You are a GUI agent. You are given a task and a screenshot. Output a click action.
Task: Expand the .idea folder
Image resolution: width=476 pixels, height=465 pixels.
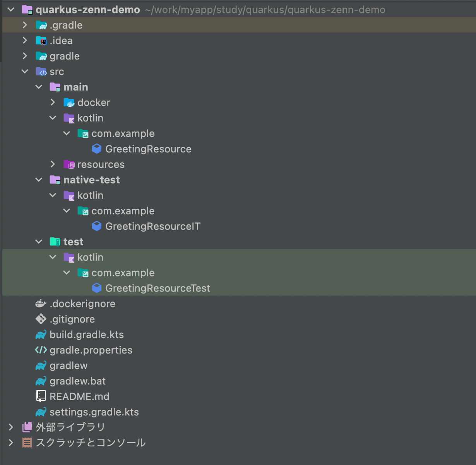pos(25,41)
